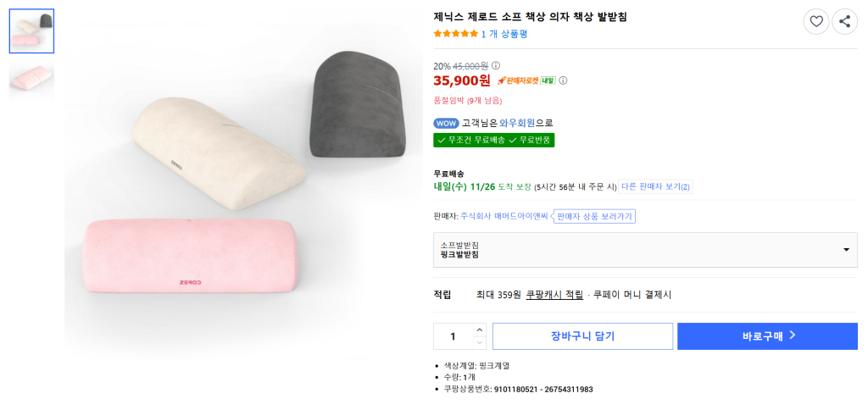868x410 pixels.
Task: Click info icon beside 판매자로켓 badge
Action: (x=563, y=80)
